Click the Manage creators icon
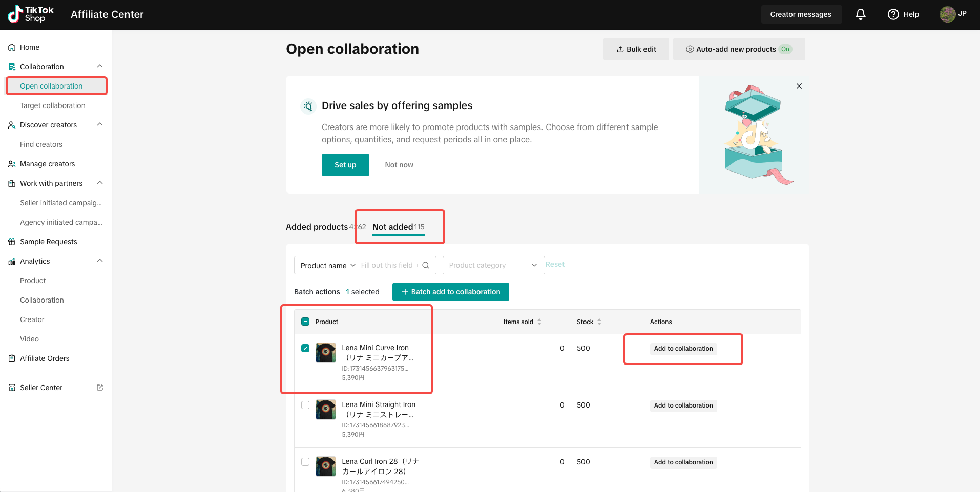Image resolution: width=980 pixels, height=492 pixels. tap(12, 164)
